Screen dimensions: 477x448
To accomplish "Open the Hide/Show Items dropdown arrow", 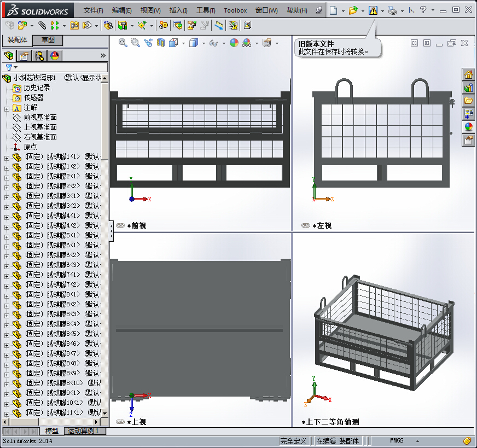I will click(x=224, y=43).
